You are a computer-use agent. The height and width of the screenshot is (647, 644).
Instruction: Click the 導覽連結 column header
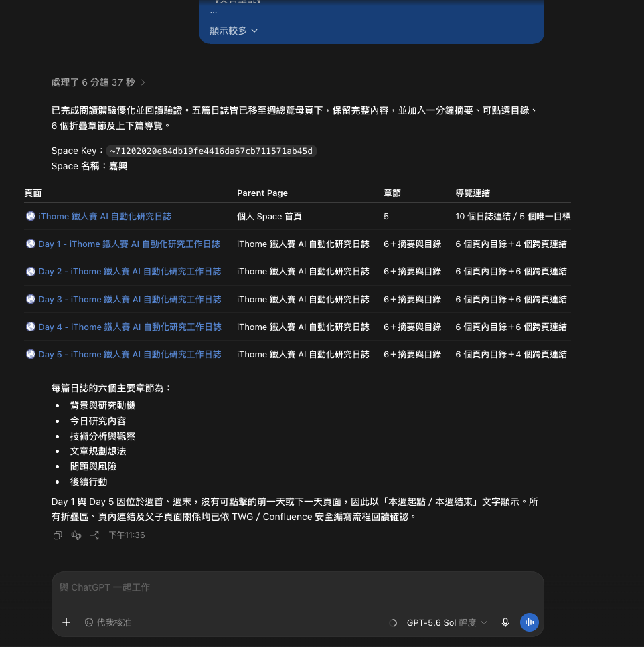(x=473, y=193)
